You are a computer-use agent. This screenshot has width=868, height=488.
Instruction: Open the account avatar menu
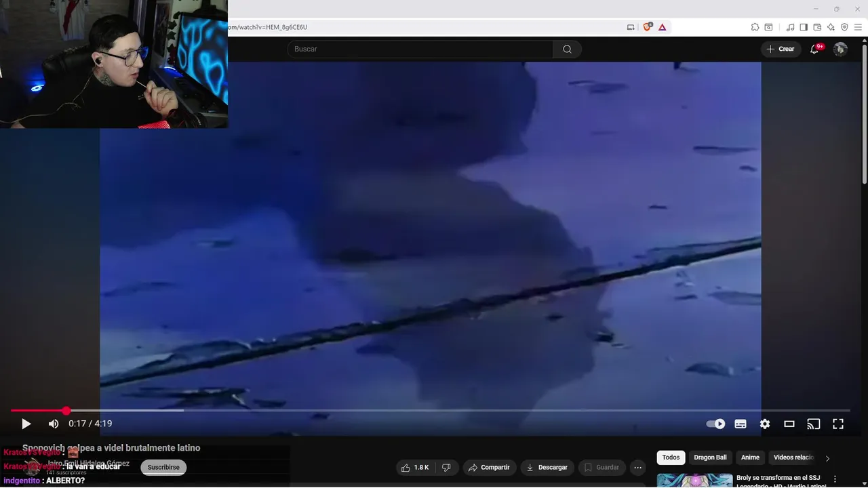[840, 49]
